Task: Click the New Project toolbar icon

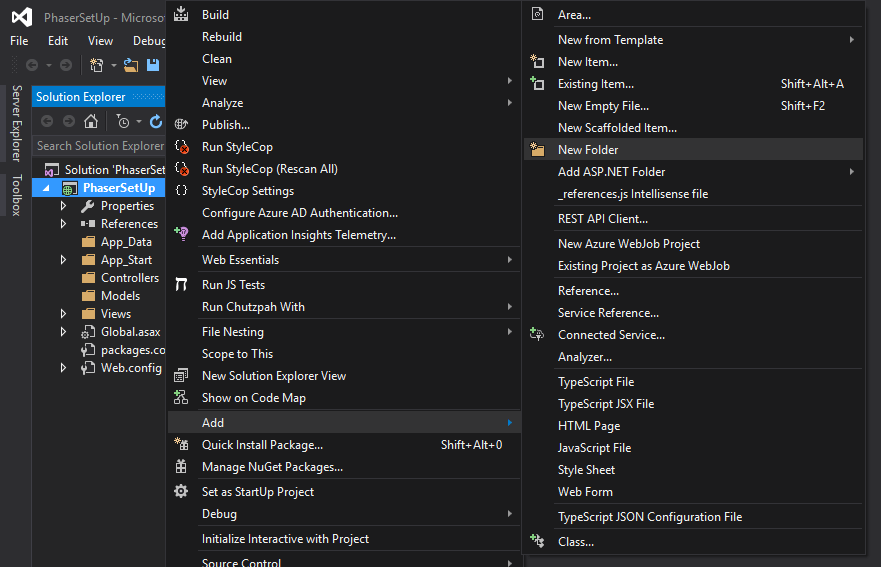Action: (97, 65)
